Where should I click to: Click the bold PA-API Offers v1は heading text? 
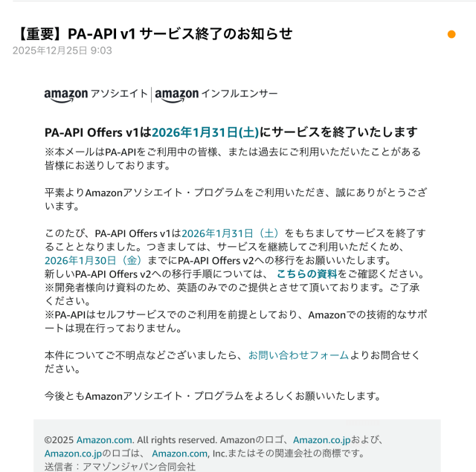click(x=97, y=132)
